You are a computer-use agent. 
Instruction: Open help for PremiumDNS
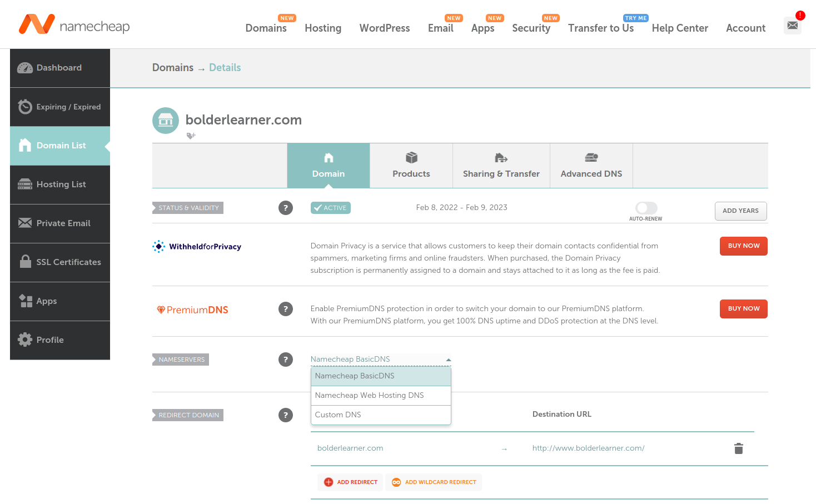pyautogui.click(x=286, y=309)
